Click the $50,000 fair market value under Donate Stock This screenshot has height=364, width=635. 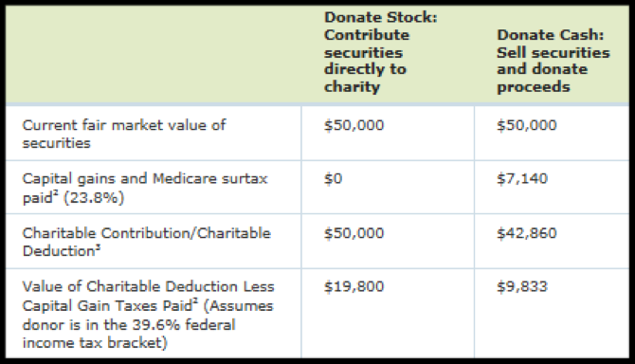point(354,125)
